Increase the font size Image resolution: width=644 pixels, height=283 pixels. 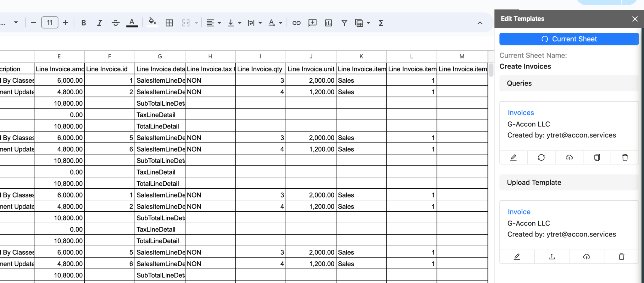point(65,23)
